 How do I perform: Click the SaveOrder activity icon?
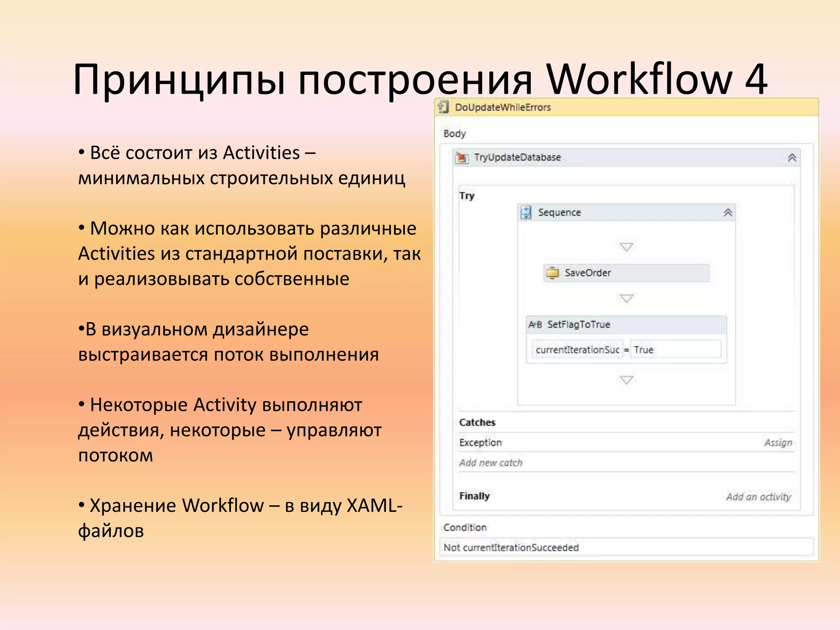(x=552, y=273)
